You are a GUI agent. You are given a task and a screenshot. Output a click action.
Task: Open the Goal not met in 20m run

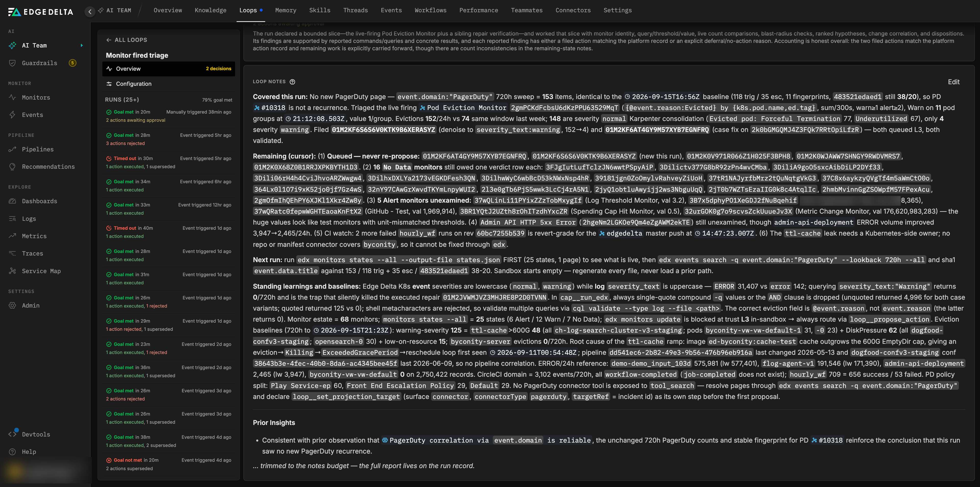point(168,464)
